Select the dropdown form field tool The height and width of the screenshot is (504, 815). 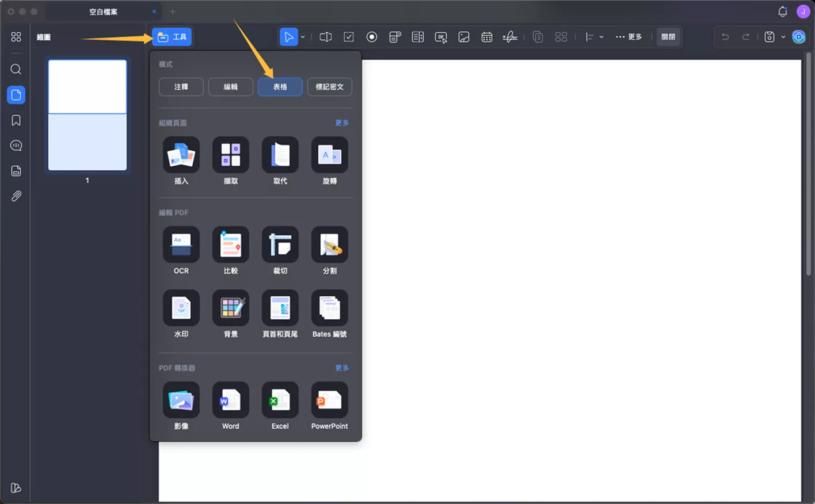pos(395,37)
